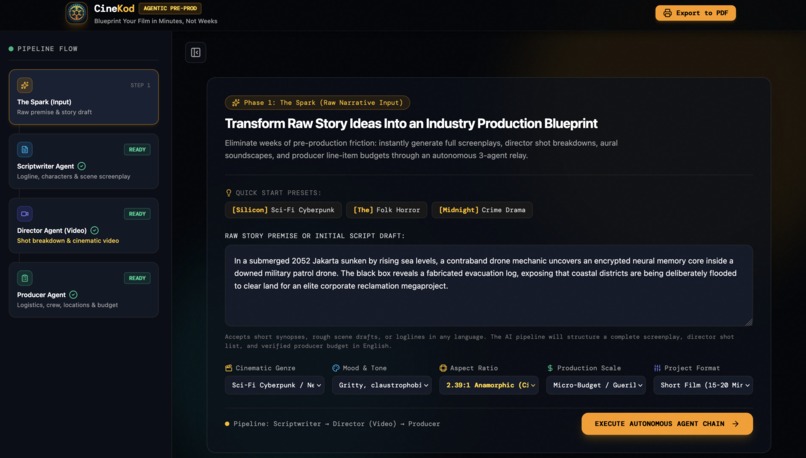Click the READY badge on Producer Agent

(137, 278)
